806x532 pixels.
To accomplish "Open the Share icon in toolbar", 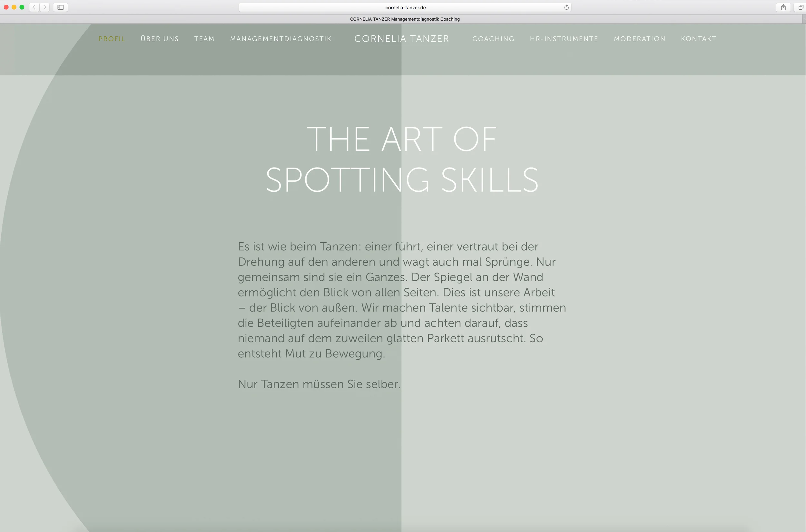I will tap(783, 7).
